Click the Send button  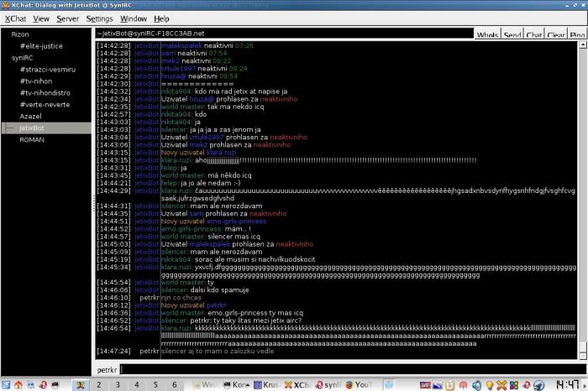pos(512,34)
